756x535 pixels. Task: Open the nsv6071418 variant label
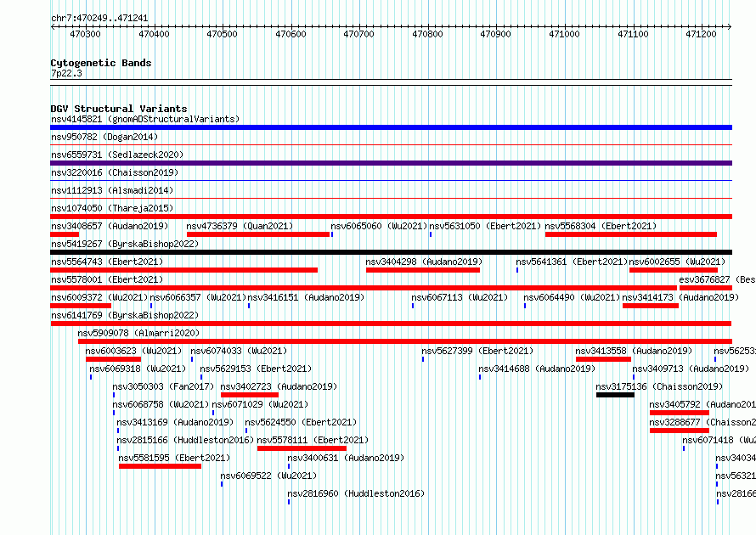(x=719, y=440)
